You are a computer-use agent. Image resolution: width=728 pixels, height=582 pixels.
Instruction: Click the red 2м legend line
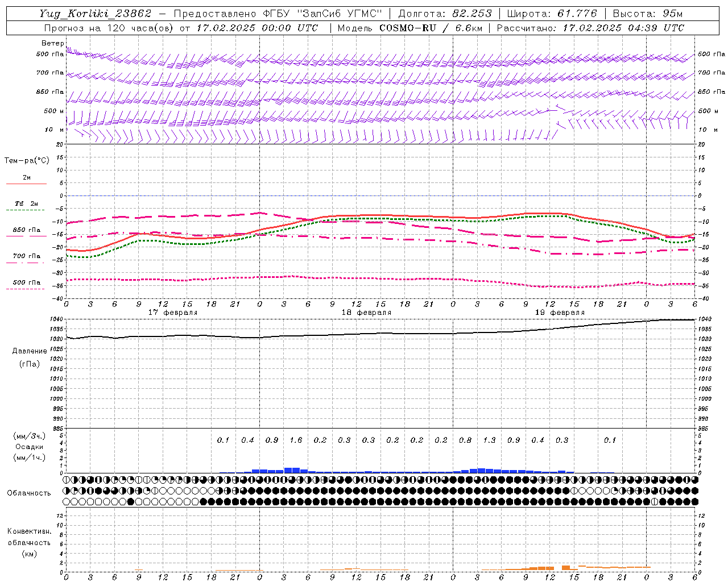(x=27, y=184)
